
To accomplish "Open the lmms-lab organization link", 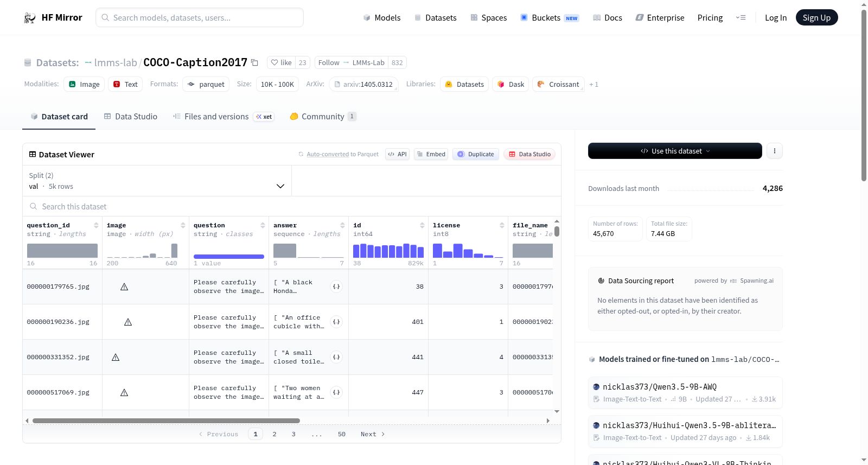I will 116,62.
